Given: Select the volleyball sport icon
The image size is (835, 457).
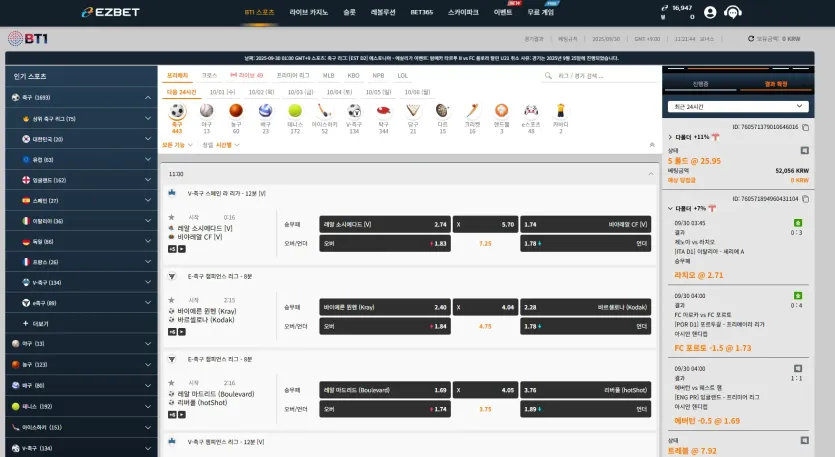Looking at the screenshot, I should point(265,111).
